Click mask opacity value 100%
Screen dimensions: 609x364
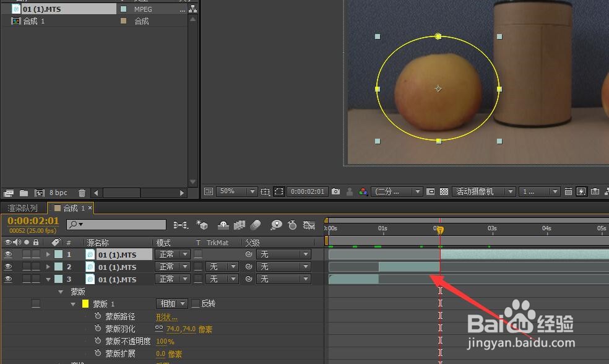click(x=165, y=342)
